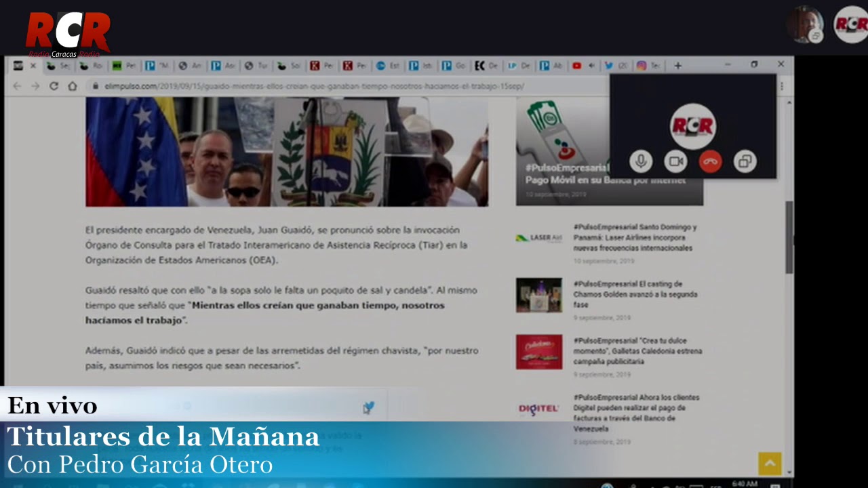Click the RCR avatar in the call overlay
The width and height of the screenshot is (868, 488).
[692, 125]
